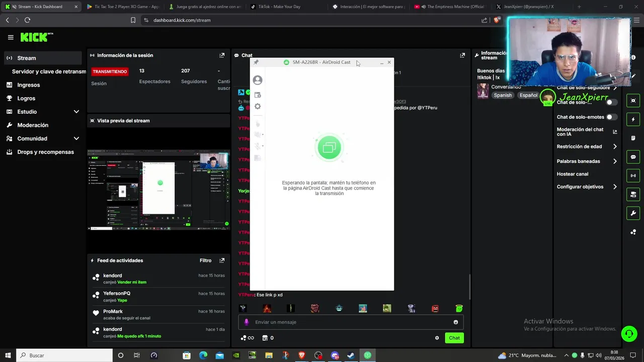Click YefersonPQ in the activity feed
The image size is (644, 362).
click(117, 293)
